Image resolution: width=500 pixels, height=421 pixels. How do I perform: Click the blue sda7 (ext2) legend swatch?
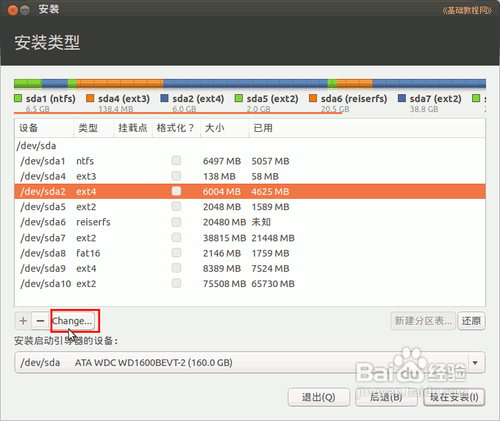402,98
